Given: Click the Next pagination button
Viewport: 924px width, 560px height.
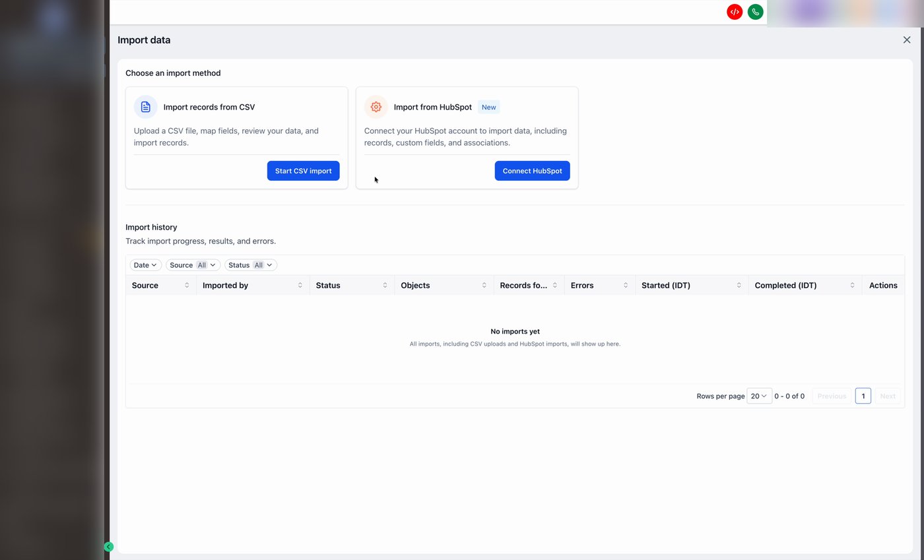Looking at the screenshot, I should click(888, 396).
